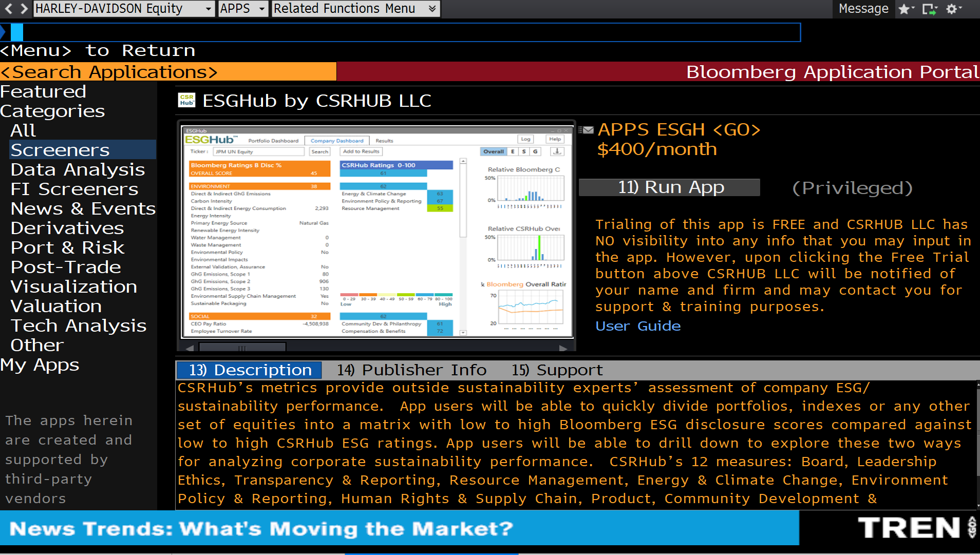Choose the Port & Risk category

[67, 247]
